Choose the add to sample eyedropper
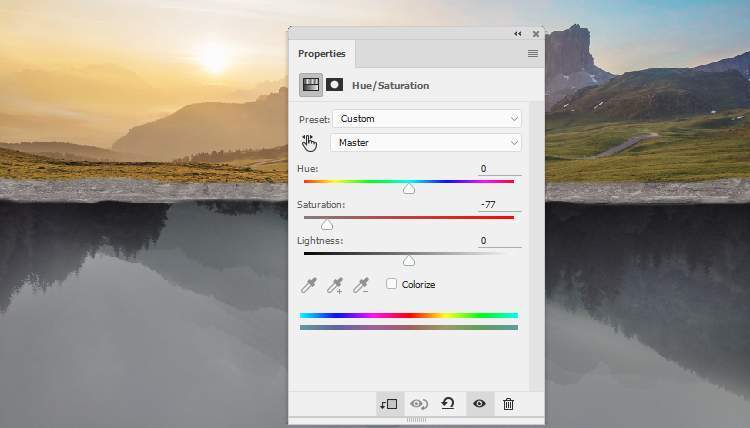The height and width of the screenshot is (428, 750). (x=335, y=285)
